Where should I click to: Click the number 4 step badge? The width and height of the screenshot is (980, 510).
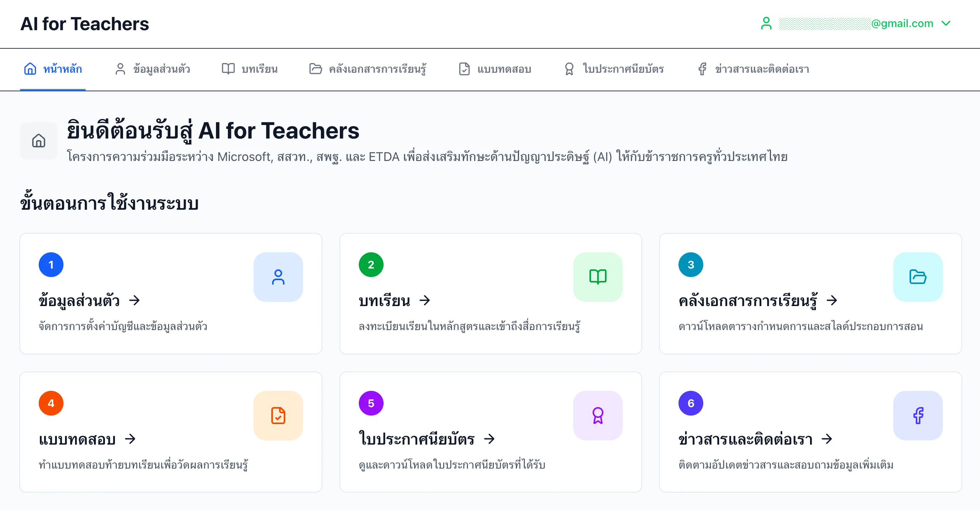point(51,403)
